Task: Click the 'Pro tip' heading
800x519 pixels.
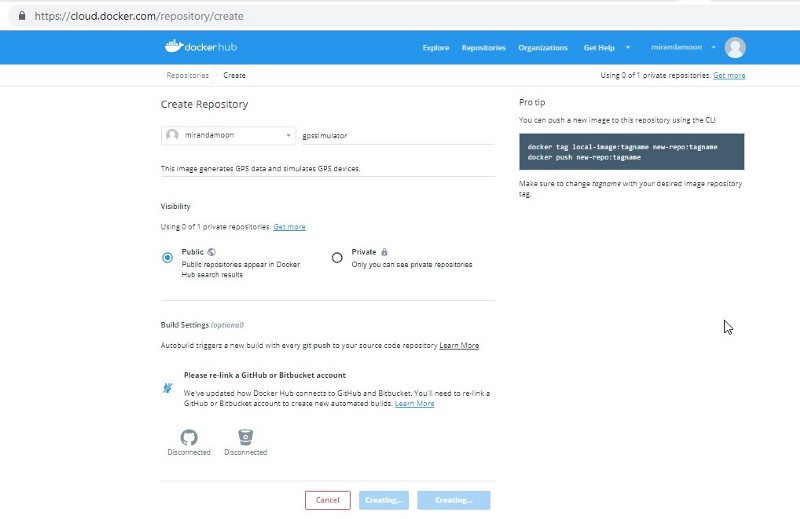Action: [532, 102]
